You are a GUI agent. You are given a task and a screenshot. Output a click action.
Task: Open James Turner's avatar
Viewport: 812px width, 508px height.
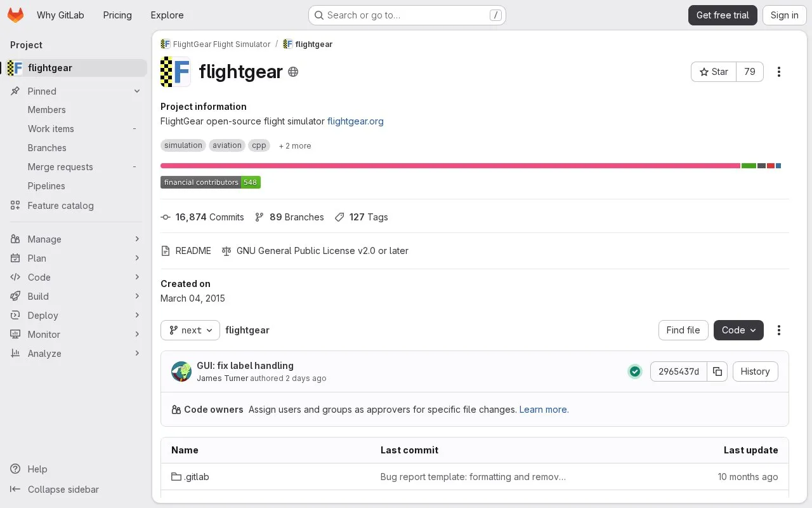point(181,371)
